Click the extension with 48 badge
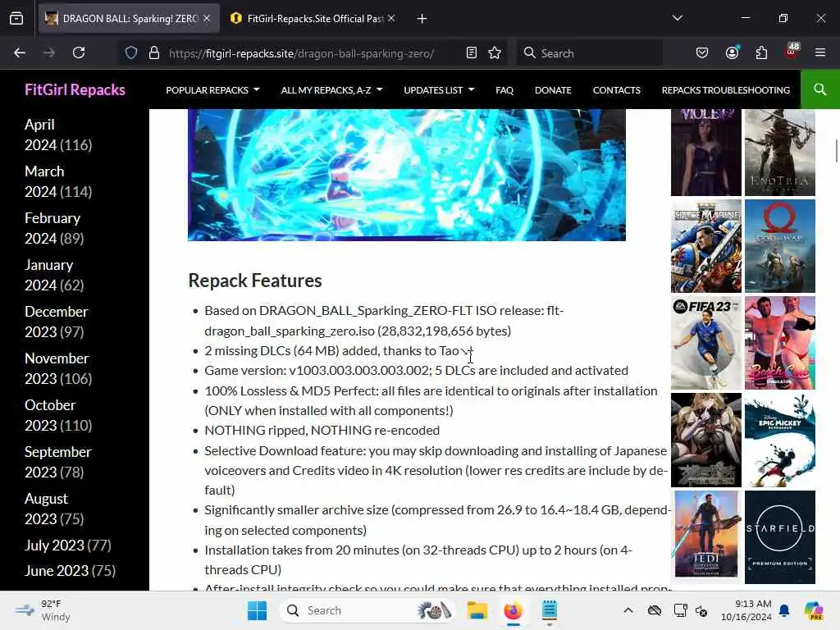The image size is (840, 630). [x=792, y=52]
